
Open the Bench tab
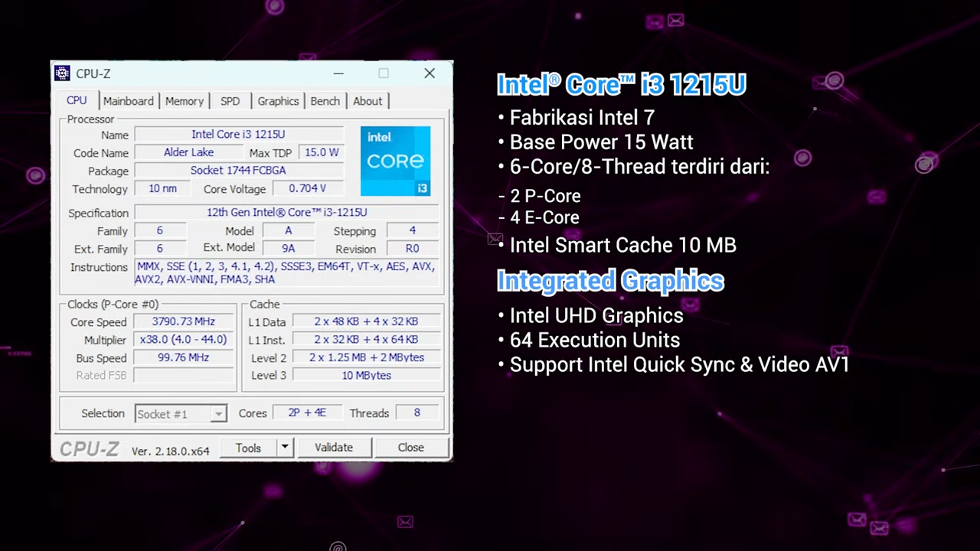325,101
